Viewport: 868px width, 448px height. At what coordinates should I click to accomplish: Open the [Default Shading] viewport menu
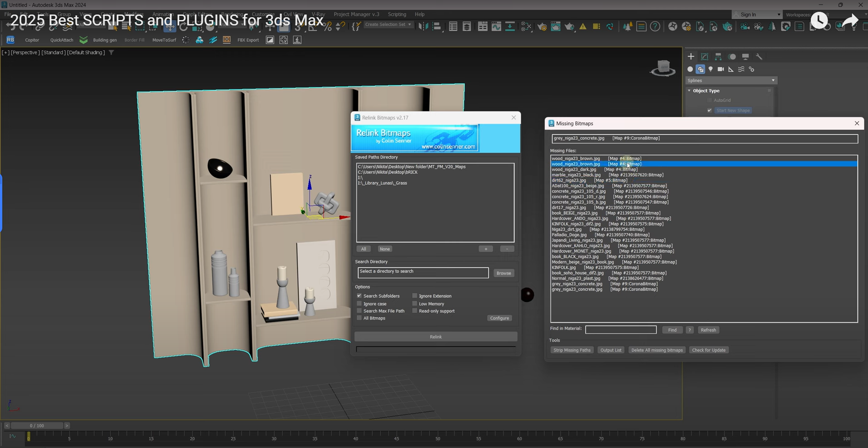[x=86, y=53]
